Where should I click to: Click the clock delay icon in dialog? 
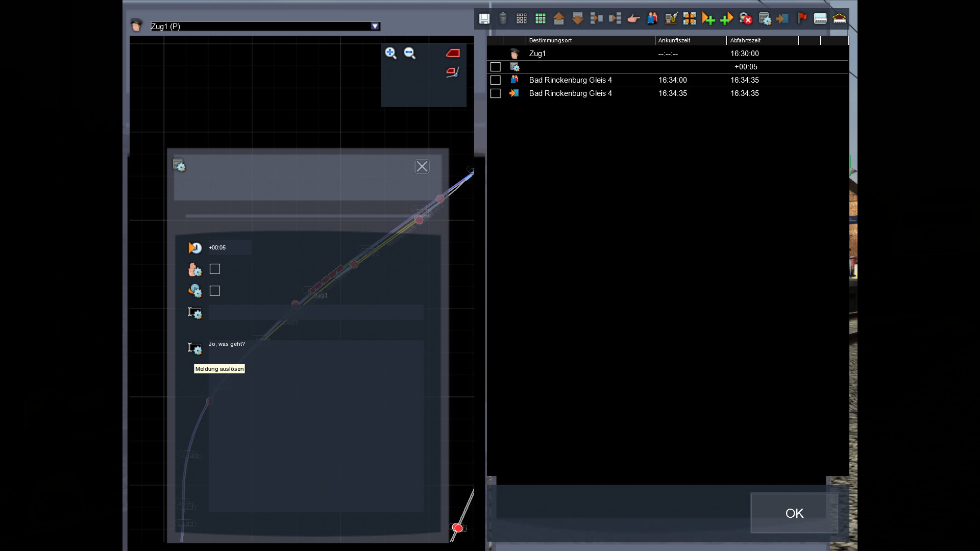coord(195,248)
